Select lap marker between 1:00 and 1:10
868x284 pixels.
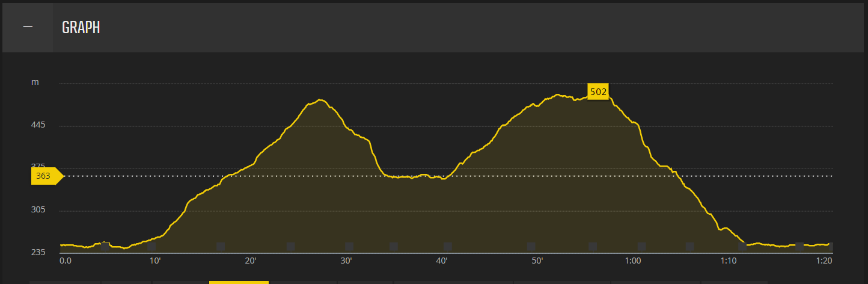[x=690, y=246]
